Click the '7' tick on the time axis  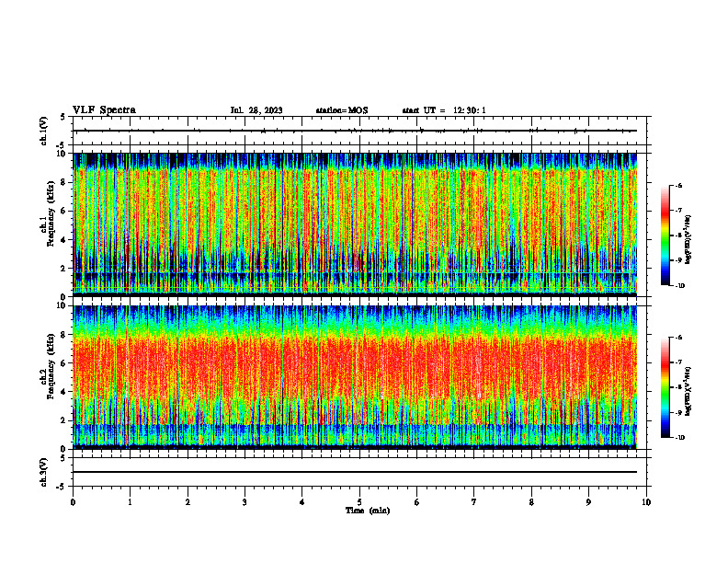click(x=474, y=502)
